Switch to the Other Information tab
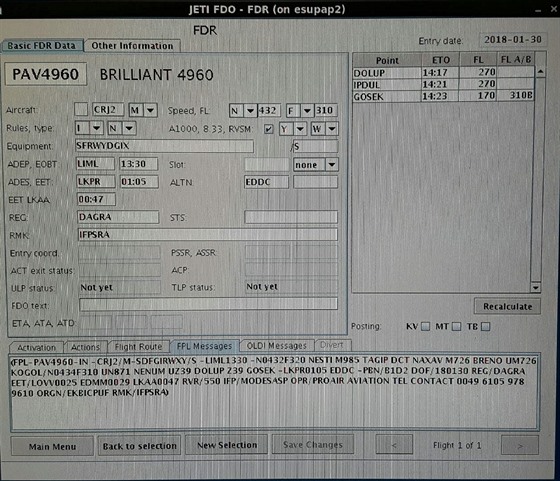This screenshot has height=481, width=560. point(132,46)
